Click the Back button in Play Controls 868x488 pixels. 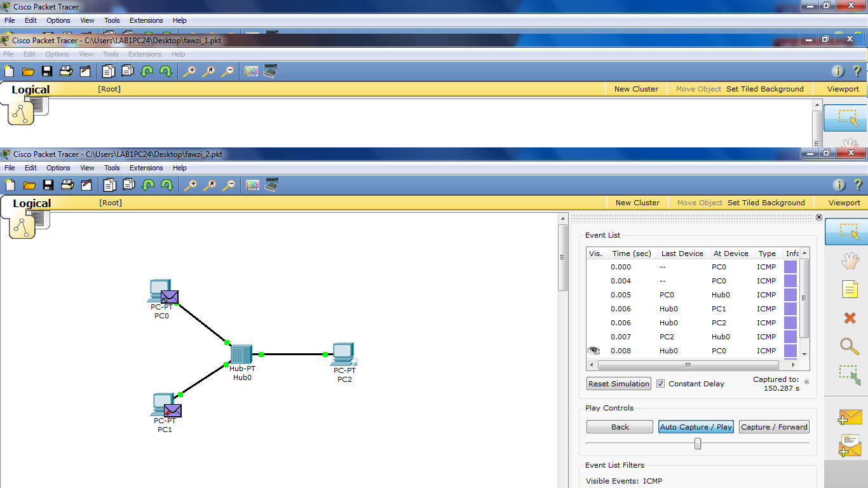pos(620,427)
